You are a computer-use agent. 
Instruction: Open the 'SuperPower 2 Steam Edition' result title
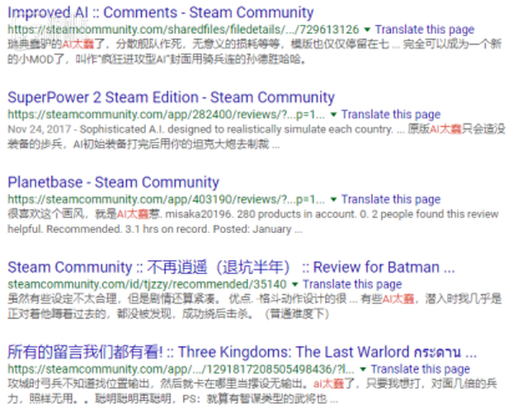[171, 98]
